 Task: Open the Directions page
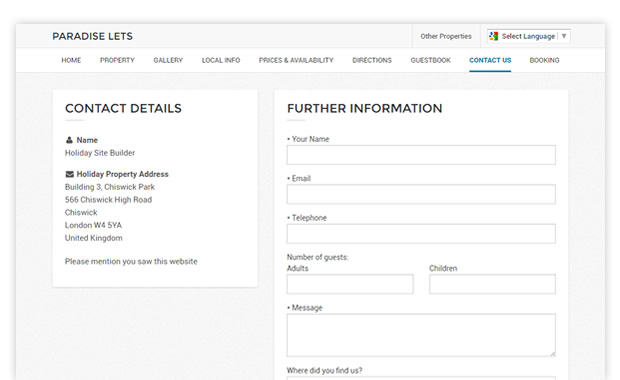pyautogui.click(x=372, y=60)
